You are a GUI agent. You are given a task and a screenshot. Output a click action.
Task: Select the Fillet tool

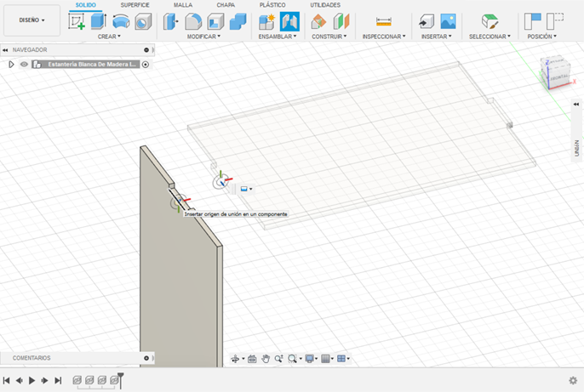193,21
